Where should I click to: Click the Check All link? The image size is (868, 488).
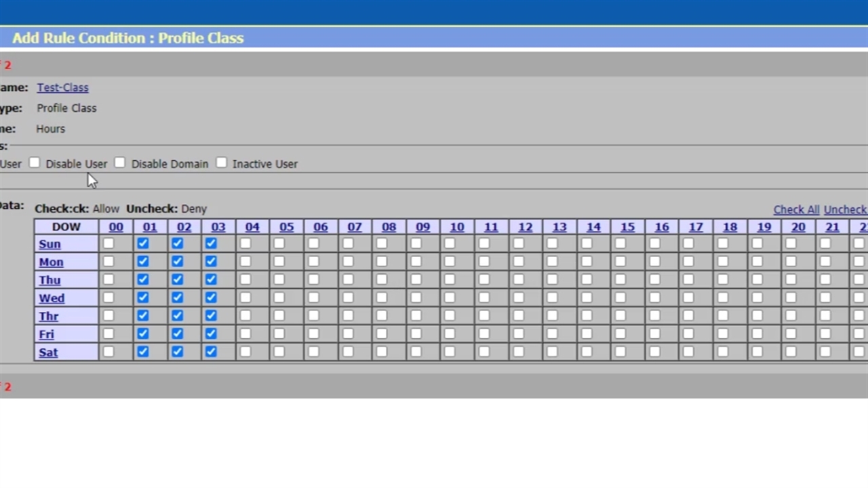(796, 209)
